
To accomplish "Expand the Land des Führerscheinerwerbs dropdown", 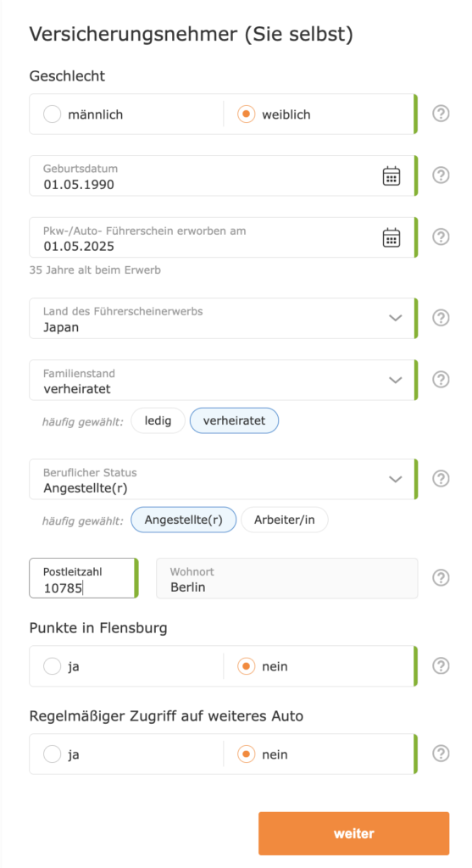I will click(x=223, y=319).
